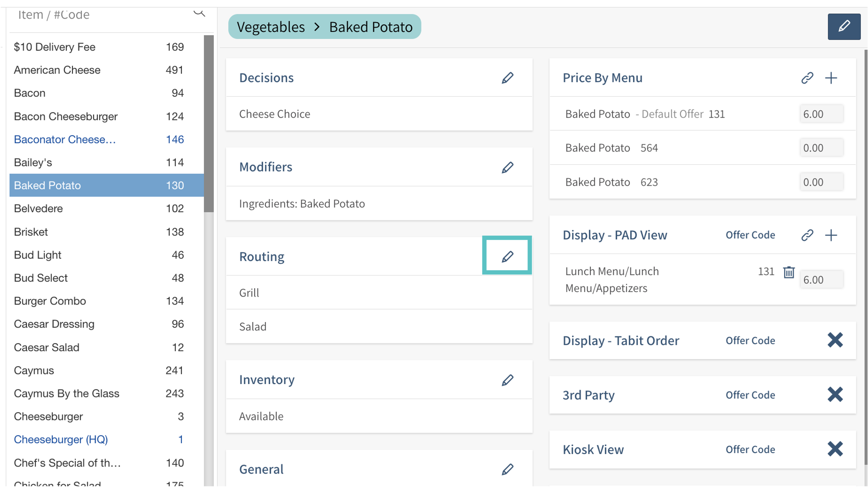Select Baconator Cheese item in the list
Image resolution: width=868 pixels, height=487 pixels.
[x=65, y=139]
